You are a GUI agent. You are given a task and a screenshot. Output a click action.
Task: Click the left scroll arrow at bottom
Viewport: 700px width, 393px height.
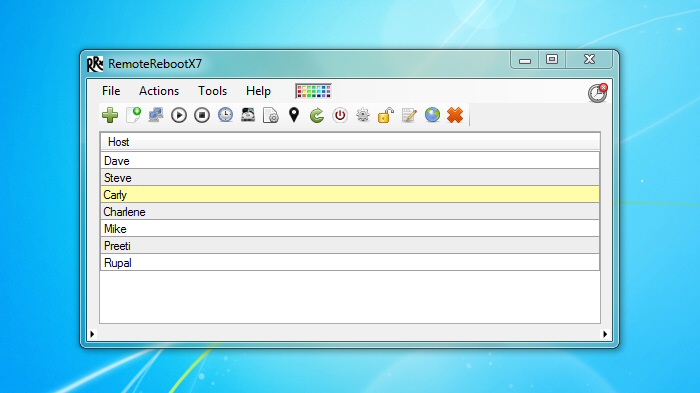(x=92, y=334)
